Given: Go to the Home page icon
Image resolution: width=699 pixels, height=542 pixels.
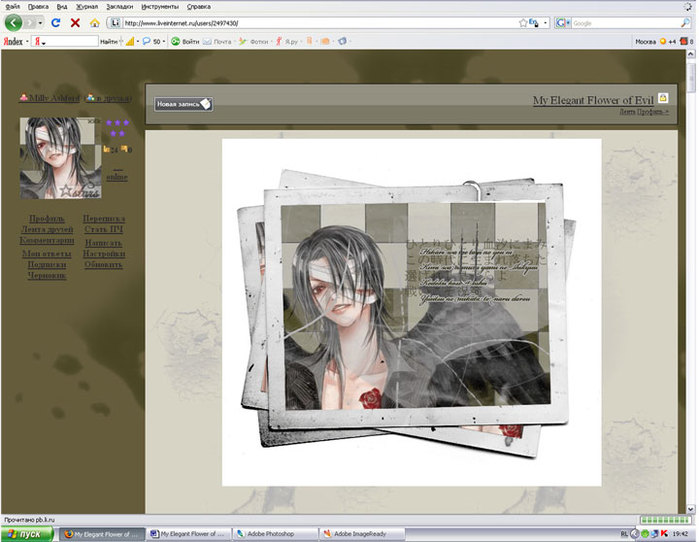Looking at the screenshot, I should (x=95, y=23).
